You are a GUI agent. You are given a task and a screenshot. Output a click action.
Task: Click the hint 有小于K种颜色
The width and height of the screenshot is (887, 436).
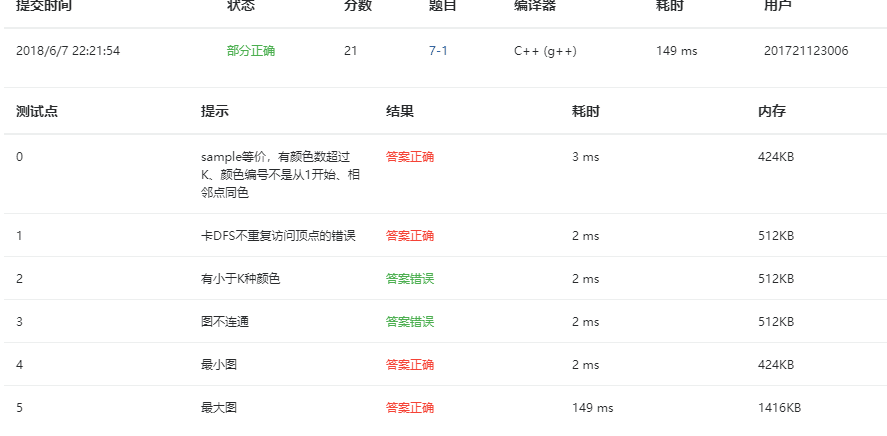tap(240, 279)
